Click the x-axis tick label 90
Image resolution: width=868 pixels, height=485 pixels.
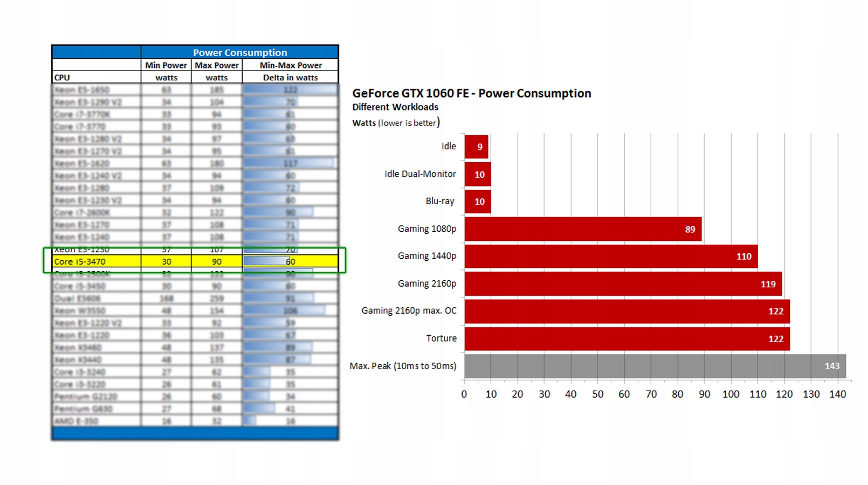pos(705,394)
